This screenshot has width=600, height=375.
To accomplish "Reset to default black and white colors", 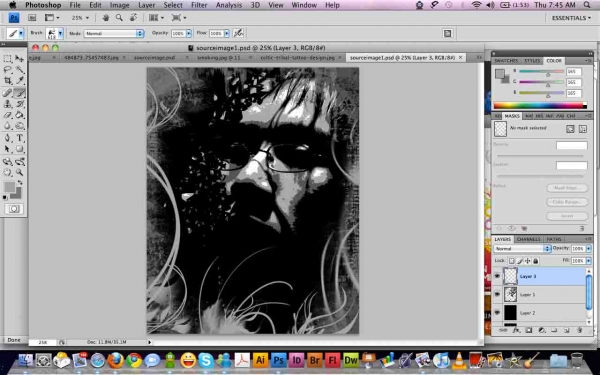I will [x=5, y=197].
